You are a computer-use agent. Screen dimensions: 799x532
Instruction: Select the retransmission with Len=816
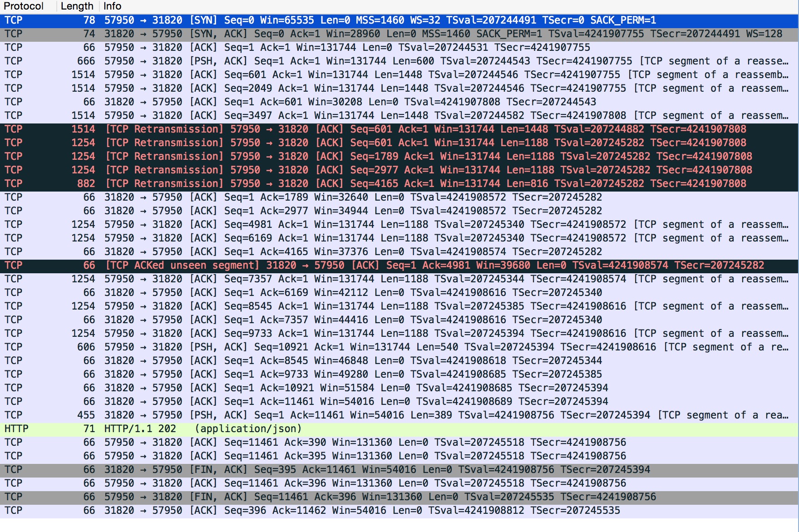coord(272,183)
